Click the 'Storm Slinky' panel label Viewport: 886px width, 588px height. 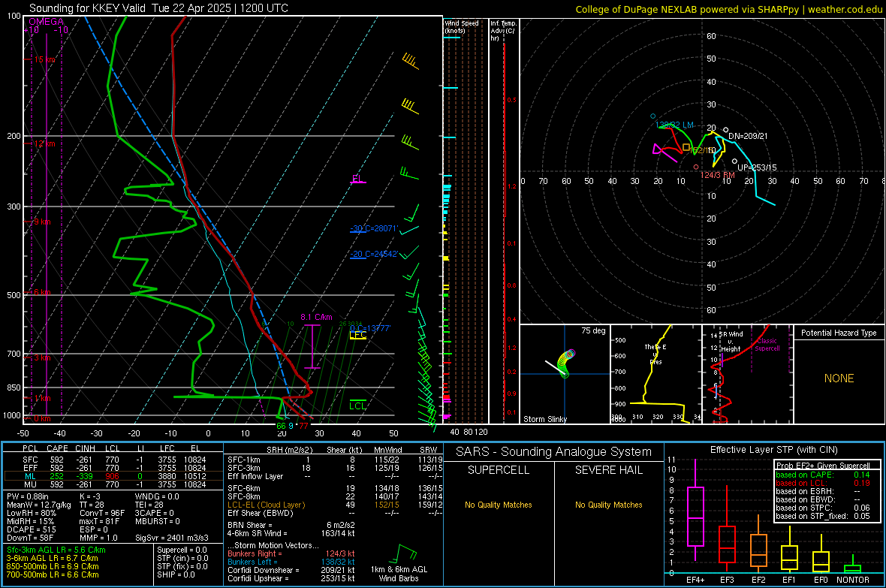pyautogui.click(x=544, y=419)
